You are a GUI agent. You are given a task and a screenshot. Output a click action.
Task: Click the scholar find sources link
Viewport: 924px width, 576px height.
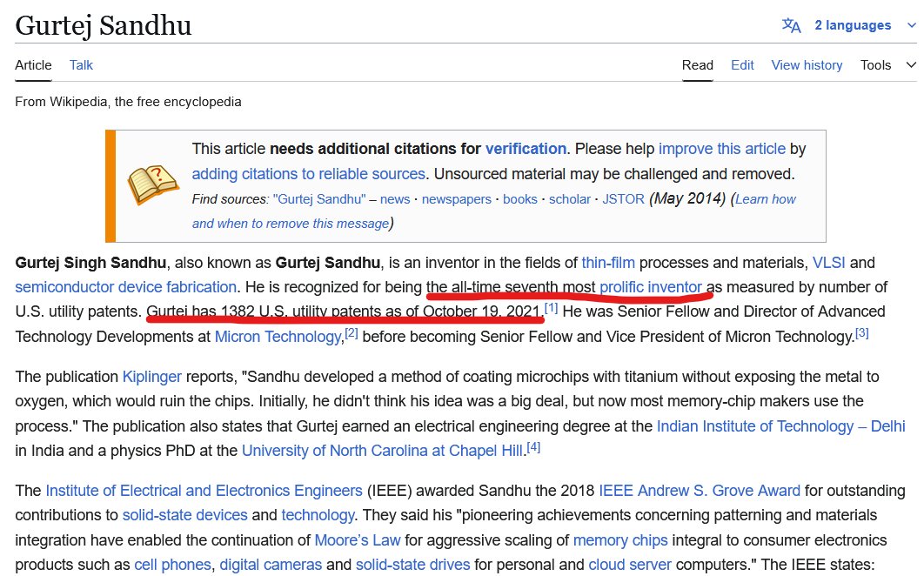570,198
